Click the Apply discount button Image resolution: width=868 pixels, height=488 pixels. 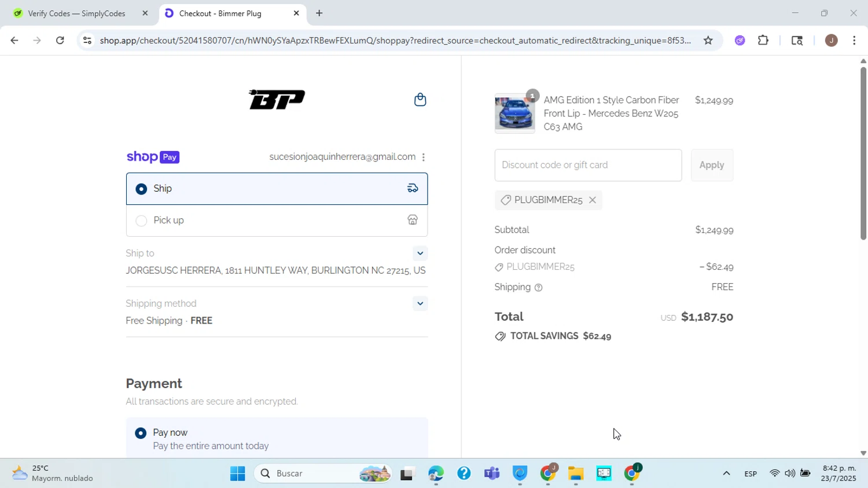click(x=712, y=165)
